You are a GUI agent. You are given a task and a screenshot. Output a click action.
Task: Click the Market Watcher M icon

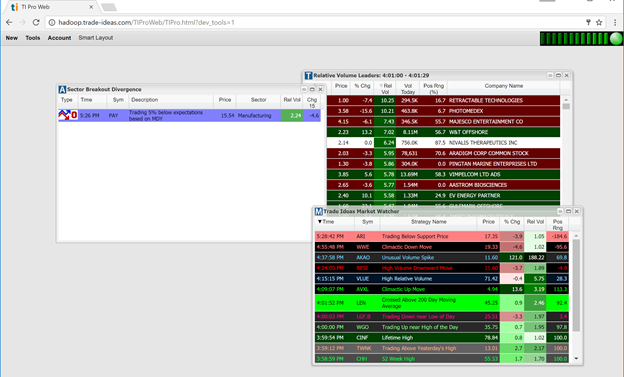click(318, 211)
